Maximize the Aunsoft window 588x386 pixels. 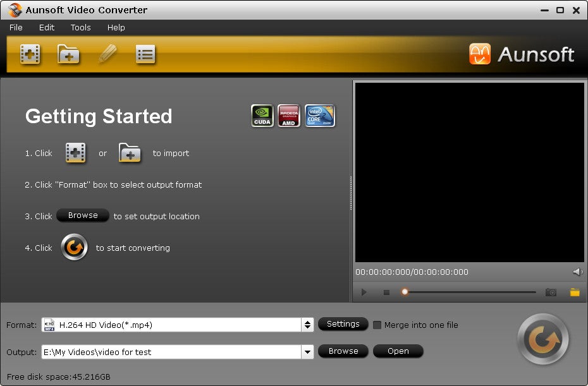click(560, 10)
